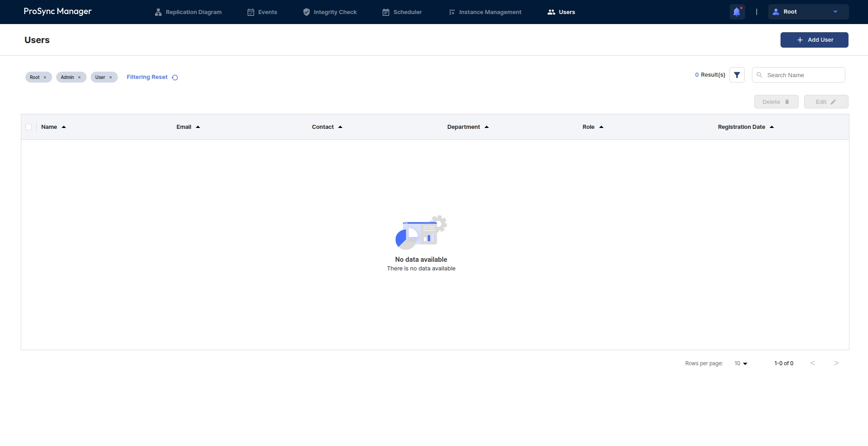Expand the Root account dropdown
Image resolution: width=868 pixels, height=446 pixels.
coord(835,12)
